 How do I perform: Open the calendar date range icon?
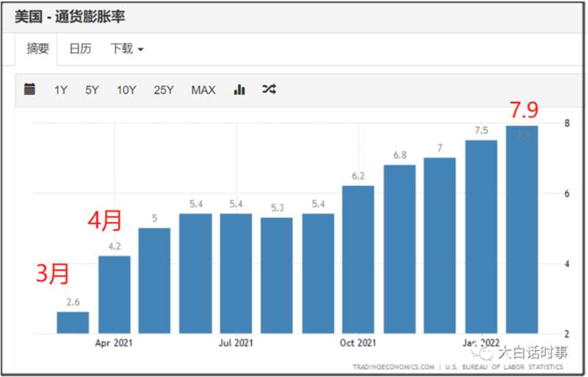(29, 89)
